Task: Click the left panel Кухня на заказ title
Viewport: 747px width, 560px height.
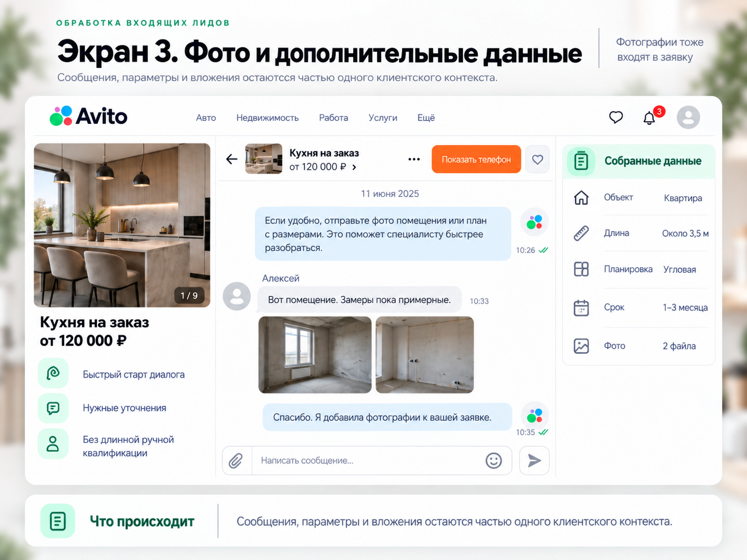Action: [x=94, y=322]
